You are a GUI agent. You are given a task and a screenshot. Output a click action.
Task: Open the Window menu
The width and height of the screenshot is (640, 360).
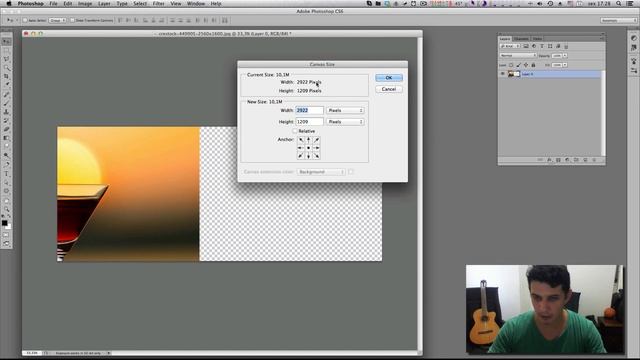click(196, 3)
